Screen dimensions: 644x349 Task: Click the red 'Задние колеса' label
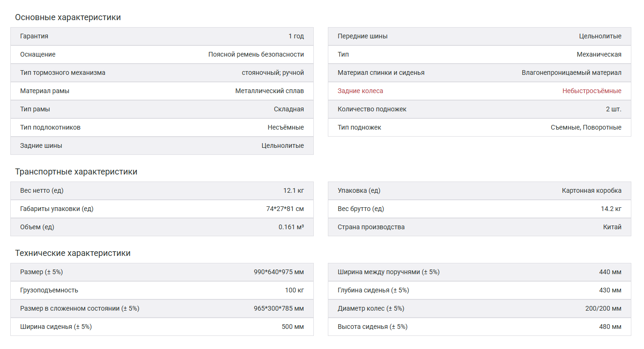pyautogui.click(x=360, y=91)
